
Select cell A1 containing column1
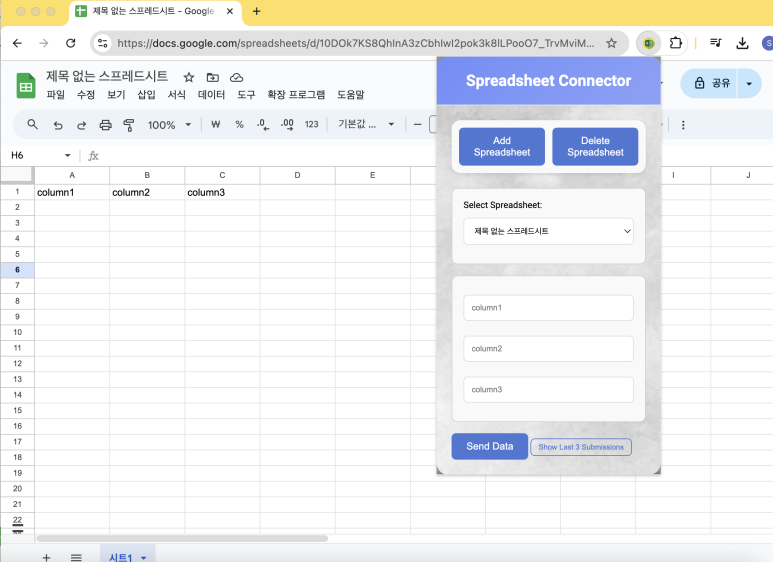(72, 192)
